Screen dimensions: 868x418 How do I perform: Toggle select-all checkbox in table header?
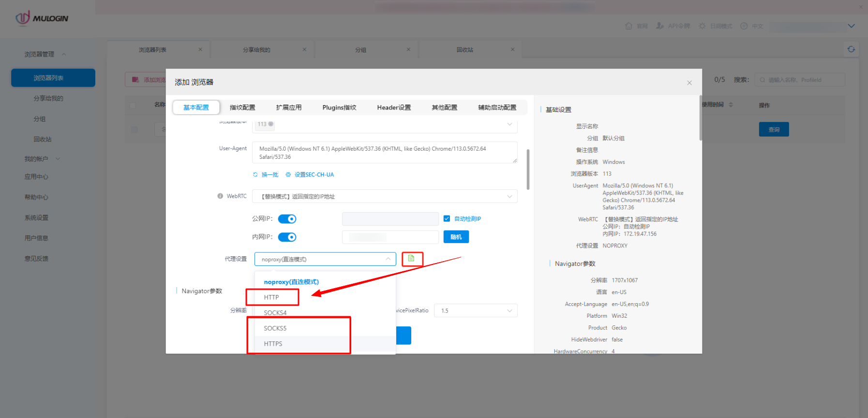pyautogui.click(x=133, y=105)
